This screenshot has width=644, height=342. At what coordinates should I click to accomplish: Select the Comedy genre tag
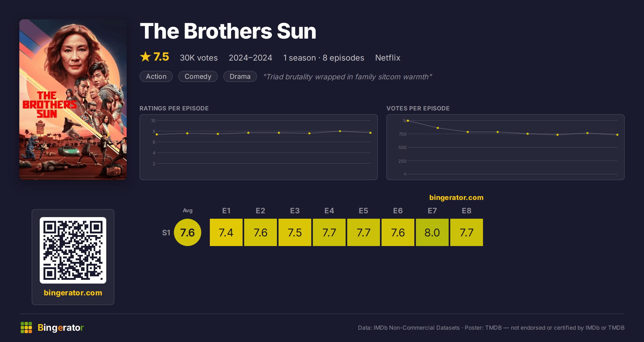pyautogui.click(x=198, y=76)
